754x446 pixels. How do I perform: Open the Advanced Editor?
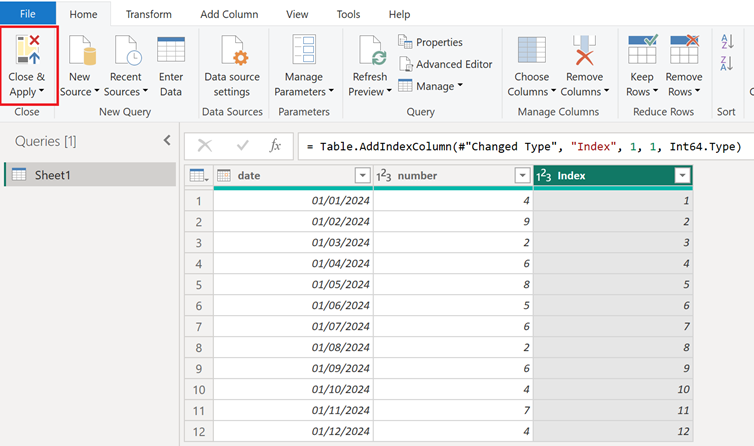coord(445,64)
